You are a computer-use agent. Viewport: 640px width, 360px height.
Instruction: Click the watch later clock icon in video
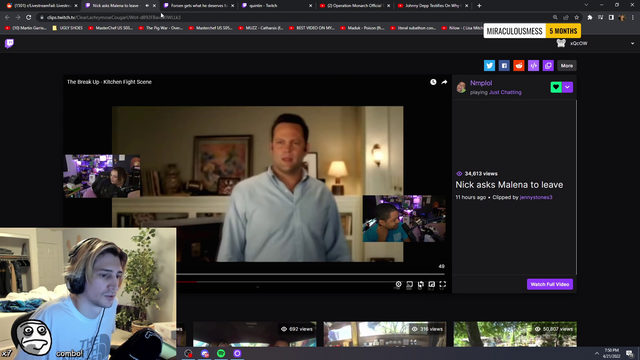(x=433, y=82)
